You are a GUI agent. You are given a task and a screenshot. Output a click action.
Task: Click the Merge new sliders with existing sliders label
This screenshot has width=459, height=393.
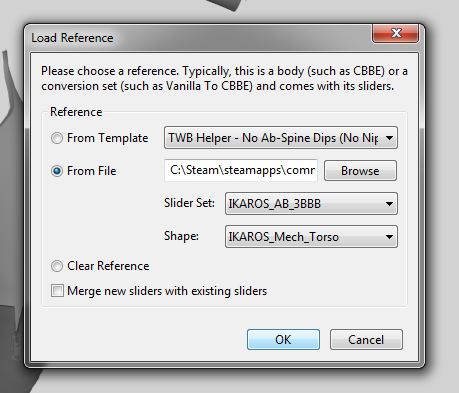tap(167, 291)
